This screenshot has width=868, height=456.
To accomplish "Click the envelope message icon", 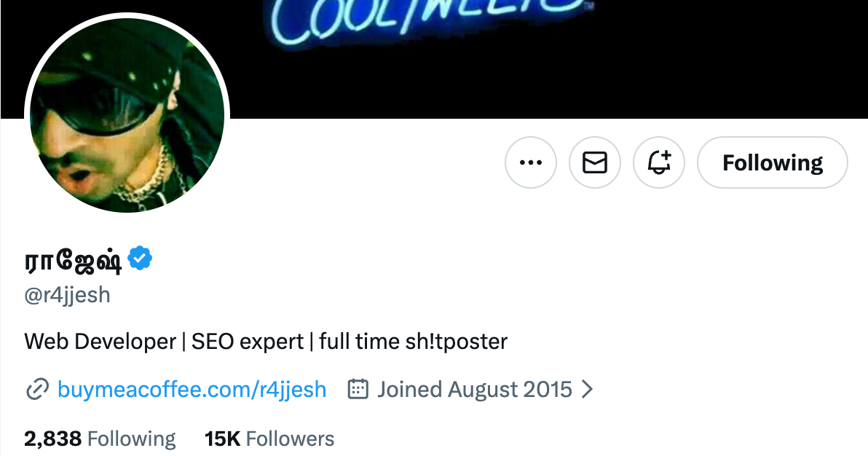I will point(595,163).
